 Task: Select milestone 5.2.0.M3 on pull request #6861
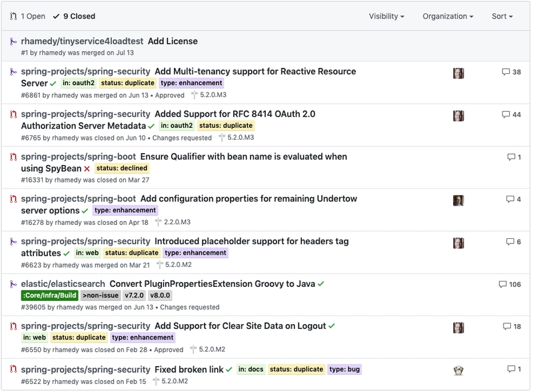(209, 95)
